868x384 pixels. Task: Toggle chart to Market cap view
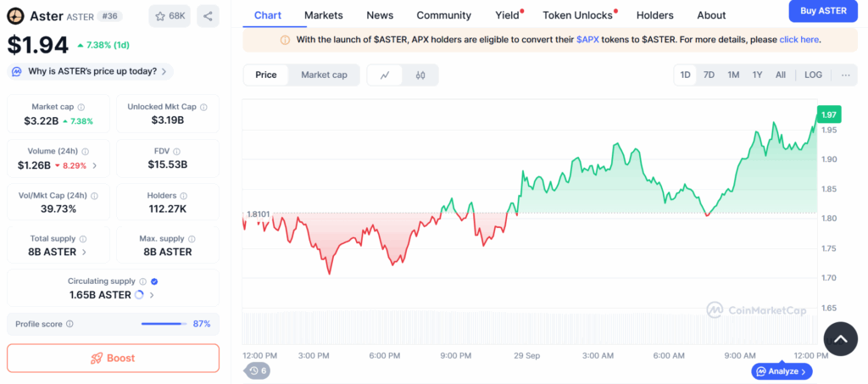(x=324, y=75)
